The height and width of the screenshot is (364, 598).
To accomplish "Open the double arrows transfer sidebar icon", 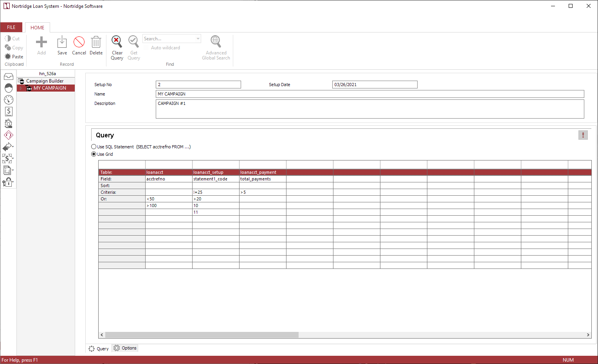I will [8, 147].
